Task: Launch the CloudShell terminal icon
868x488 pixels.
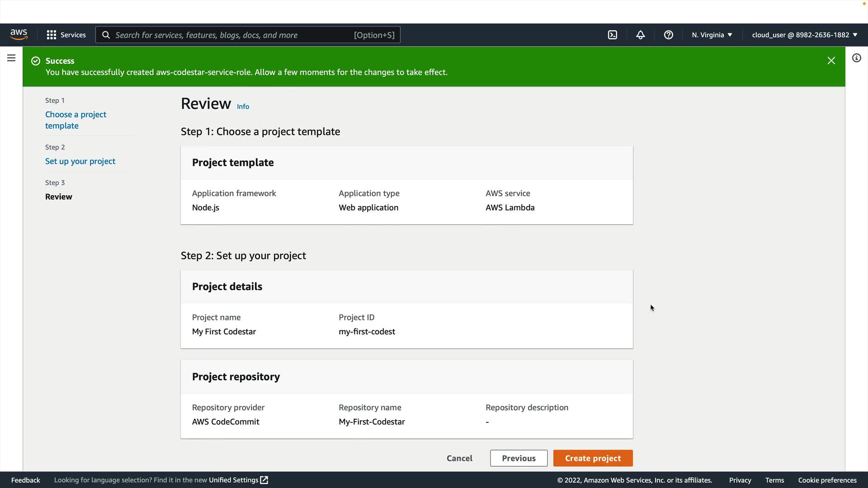Action: [612, 35]
